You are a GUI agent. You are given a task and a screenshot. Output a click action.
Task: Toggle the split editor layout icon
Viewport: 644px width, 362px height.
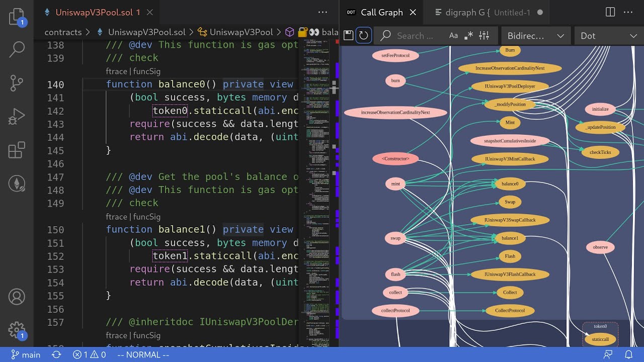click(609, 12)
